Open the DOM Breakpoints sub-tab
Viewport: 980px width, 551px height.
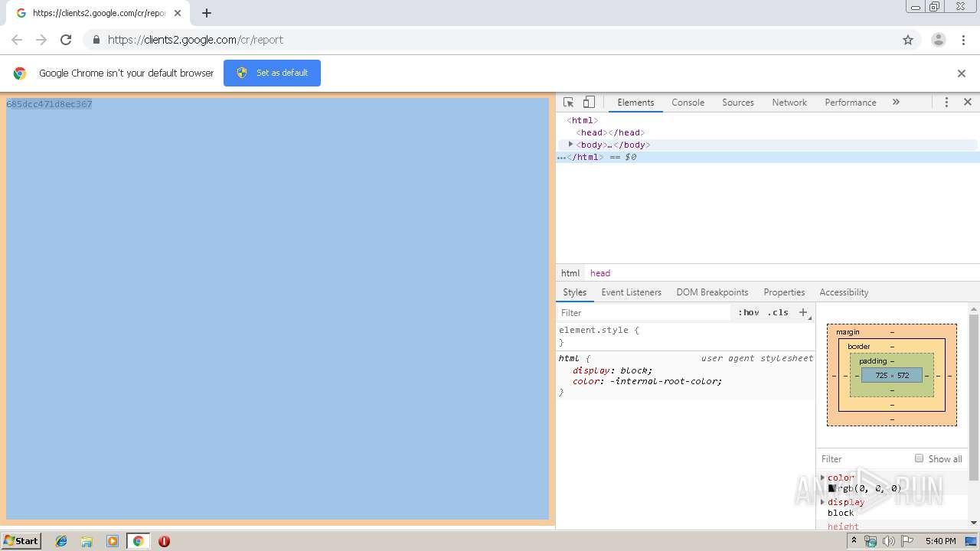tap(712, 292)
